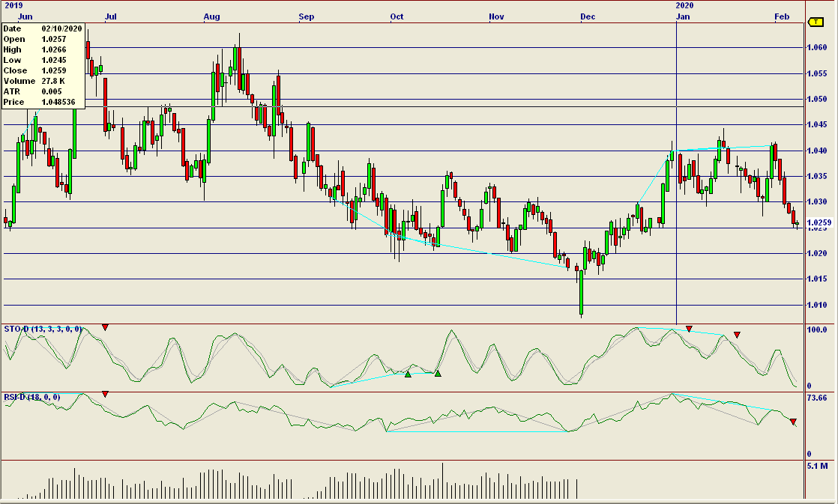This screenshot has height=504, width=838.
Task: Click the 1.055 price axis label
Action: pyautogui.click(x=817, y=73)
